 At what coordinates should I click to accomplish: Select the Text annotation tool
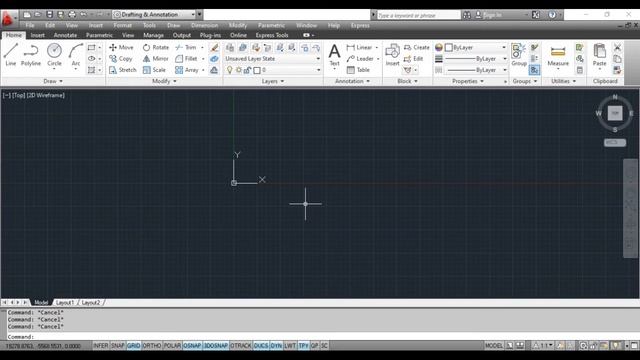click(x=334, y=55)
